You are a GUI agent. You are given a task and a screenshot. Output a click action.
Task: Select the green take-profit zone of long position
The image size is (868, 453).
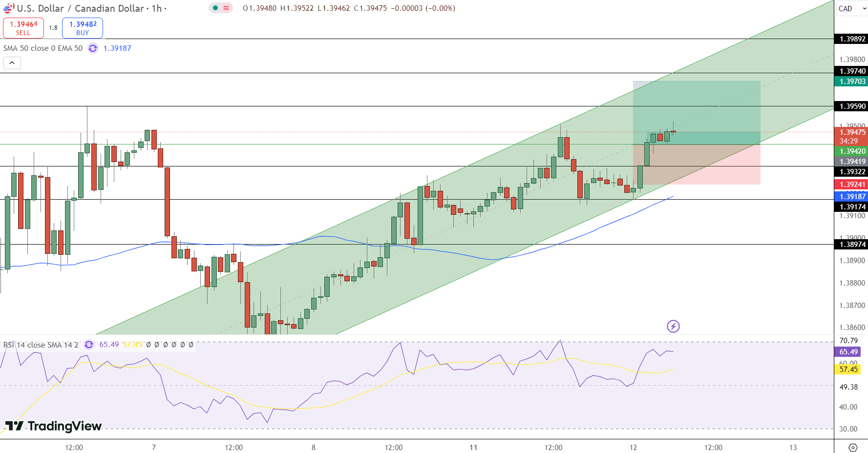coord(697,113)
